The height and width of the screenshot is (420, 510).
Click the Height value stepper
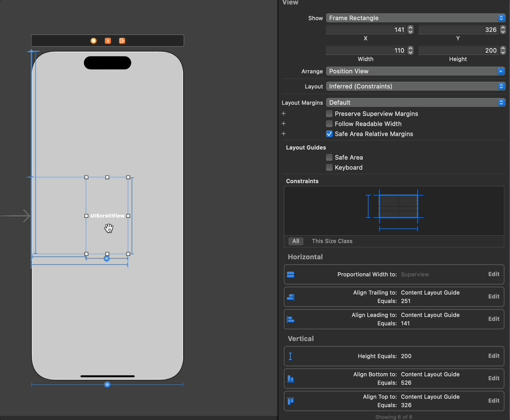pos(503,50)
